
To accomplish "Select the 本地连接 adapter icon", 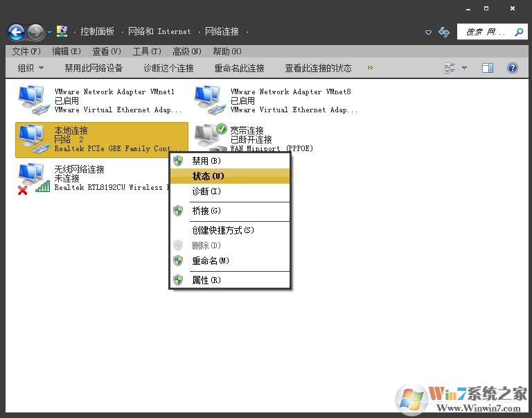I will click(x=34, y=139).
